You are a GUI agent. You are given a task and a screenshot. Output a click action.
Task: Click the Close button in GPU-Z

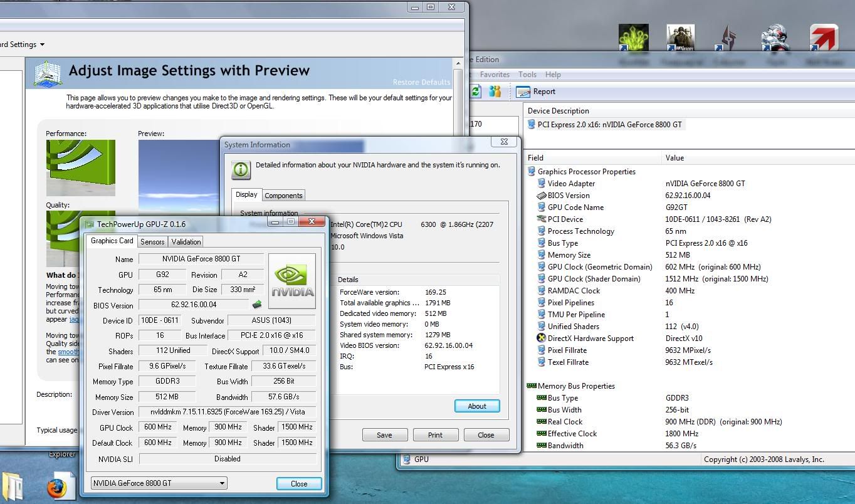point(299,484)
